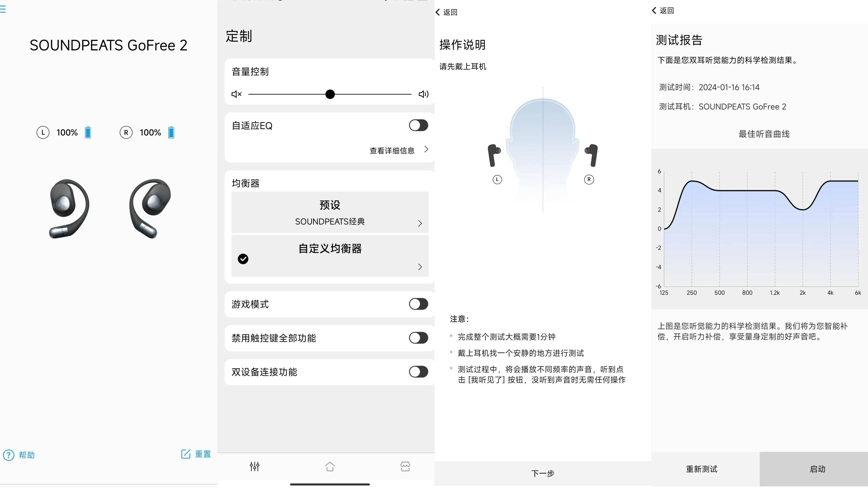Click the 2k frequency axis label
The image size is (868, 488).
click(x=803, y=293)
